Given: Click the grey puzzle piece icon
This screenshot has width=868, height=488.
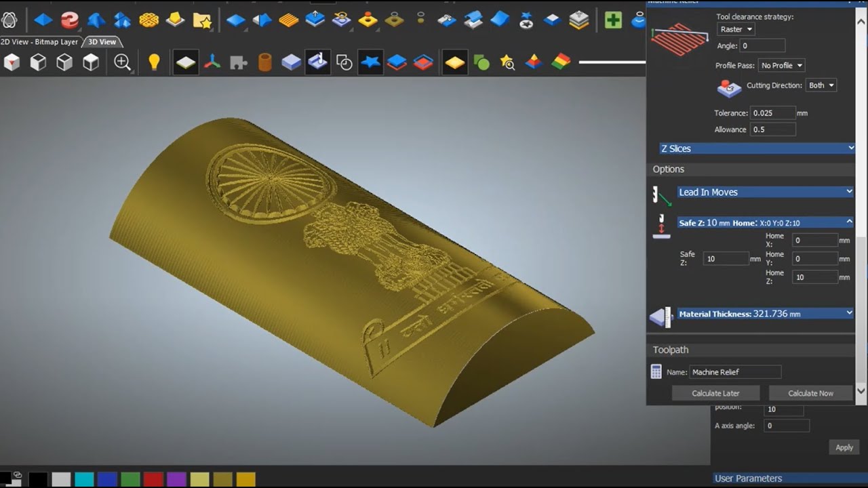Looking at the screenshot, I should tap(239, 63).
